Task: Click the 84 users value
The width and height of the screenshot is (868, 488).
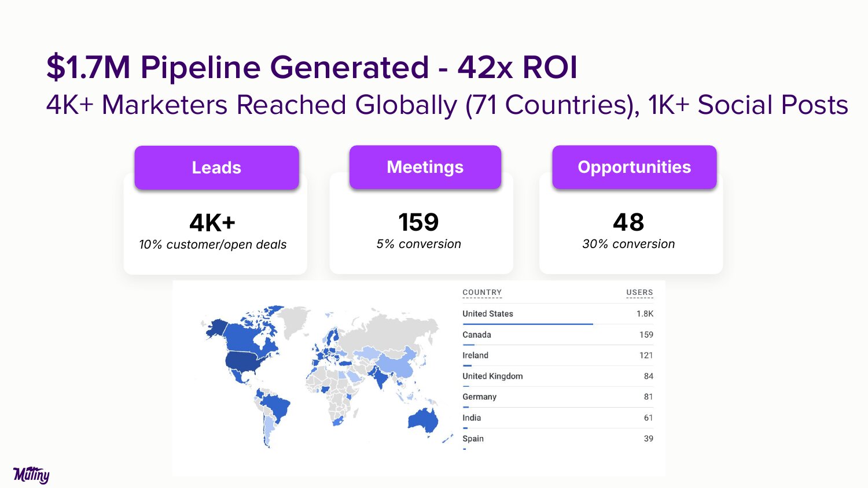Action: point(649,376)
